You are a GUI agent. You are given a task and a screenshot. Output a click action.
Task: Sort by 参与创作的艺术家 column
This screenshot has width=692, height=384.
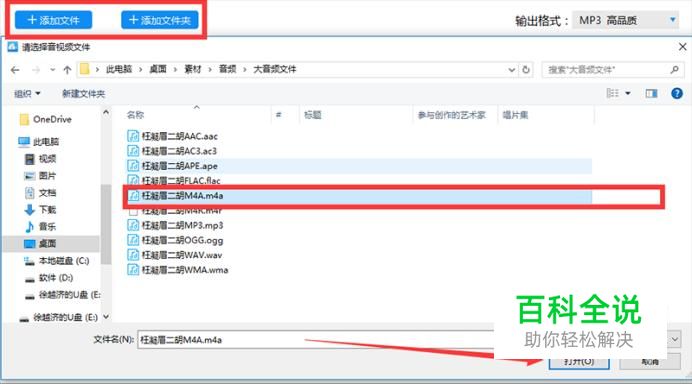[x=451, y=115]
